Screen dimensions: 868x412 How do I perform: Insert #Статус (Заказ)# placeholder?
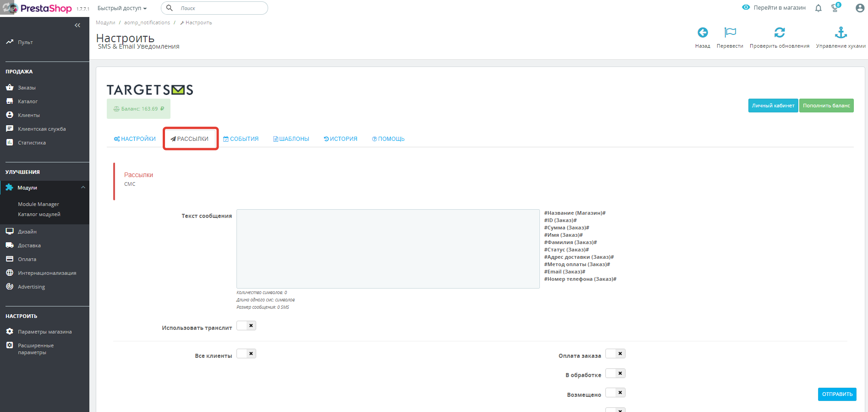pyautogui.click(x=566, y=250)
